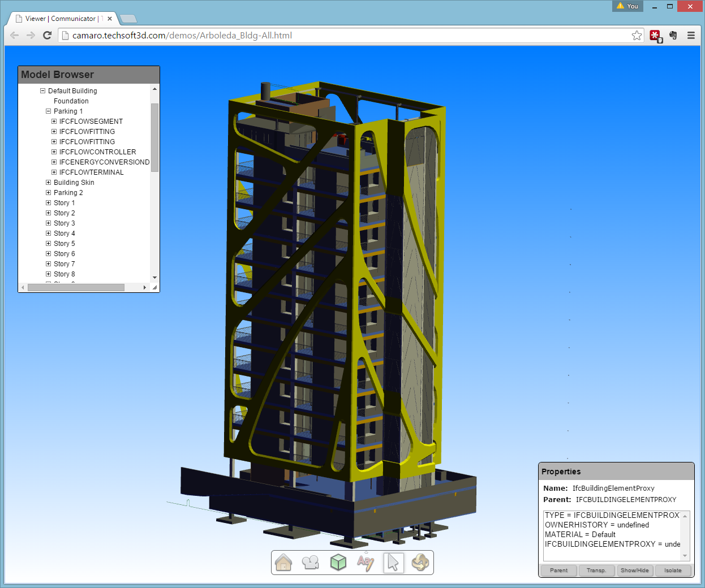Expand the IFCFLOWCONTROLLER node
This screenshot has width=705, height=588.
[x=54, y=152]
